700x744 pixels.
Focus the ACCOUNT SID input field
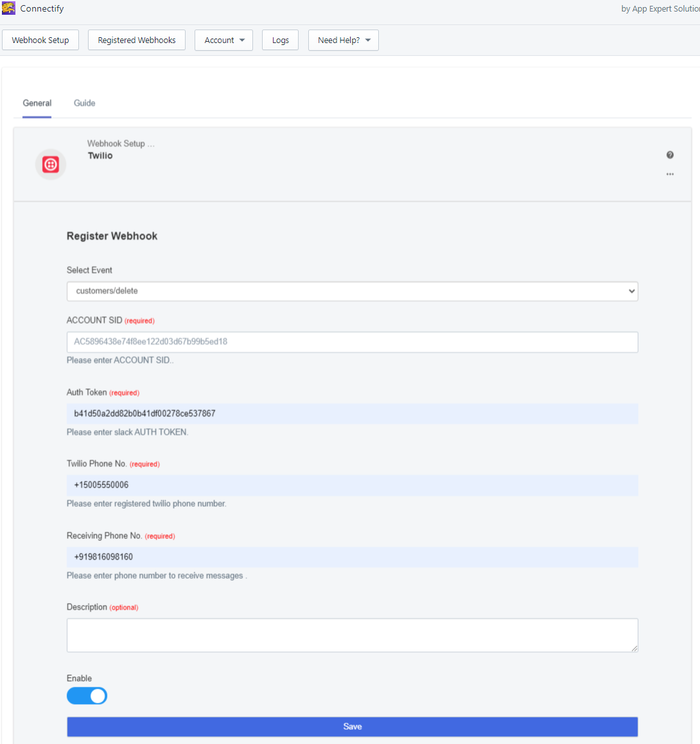pos(353,342)
